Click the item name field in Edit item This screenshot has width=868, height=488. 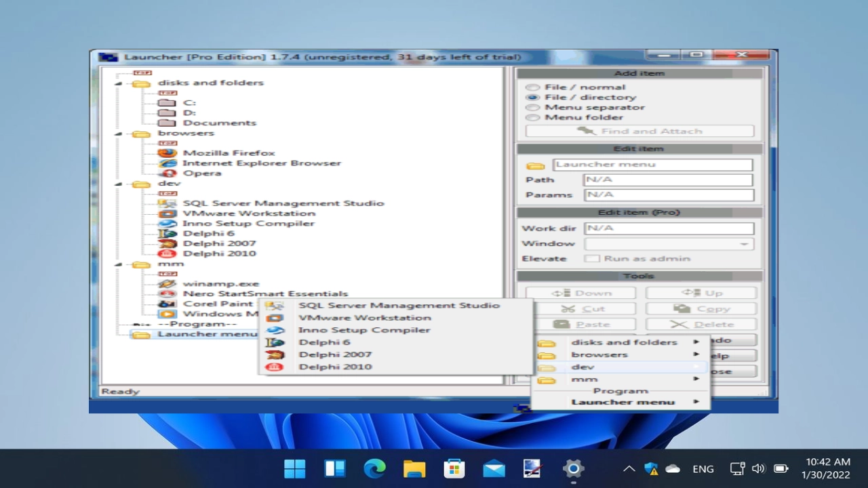coord(652,165)
